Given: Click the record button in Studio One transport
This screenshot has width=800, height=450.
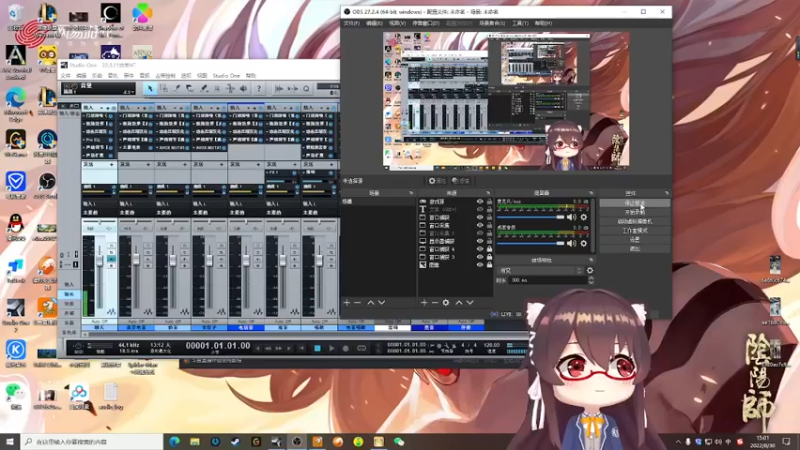Looking at the screenshot, I should point(345,348).
